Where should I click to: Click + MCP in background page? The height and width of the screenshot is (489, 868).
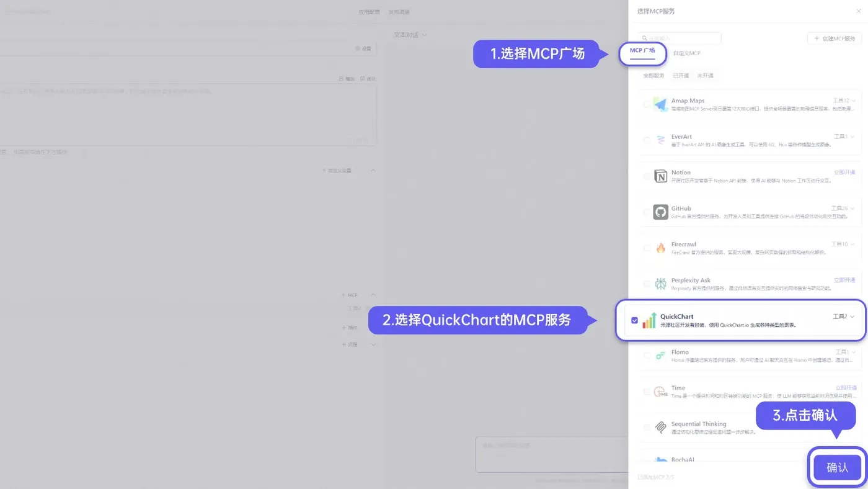[x=350, y=295]
